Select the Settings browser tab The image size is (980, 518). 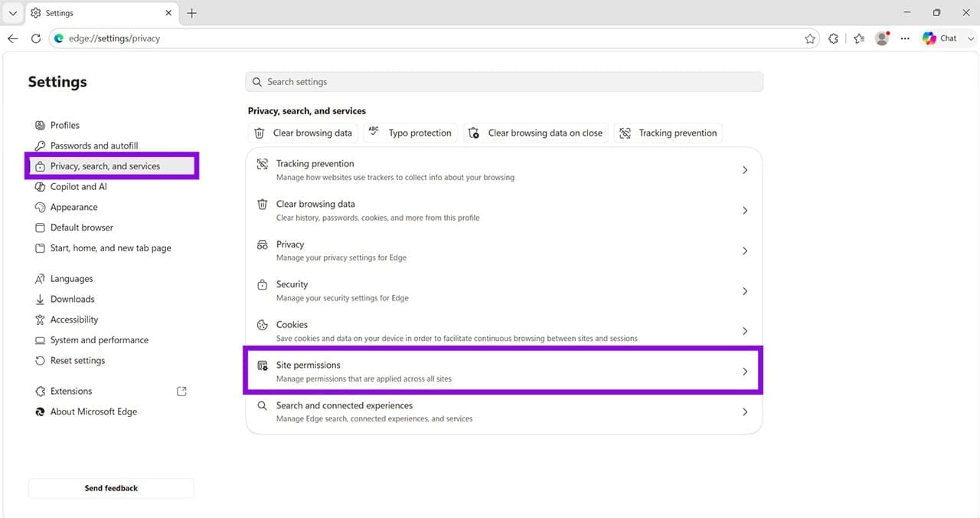point(102,13)
